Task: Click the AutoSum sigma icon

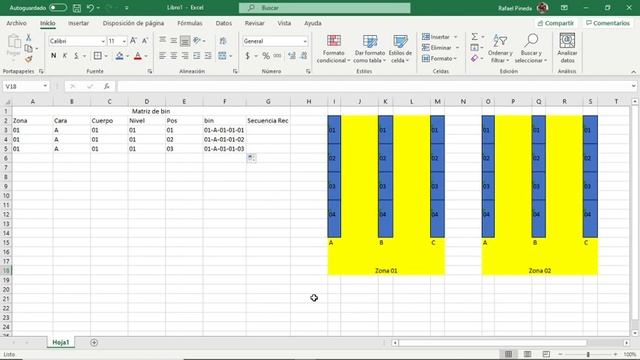Action: [474, 37]
